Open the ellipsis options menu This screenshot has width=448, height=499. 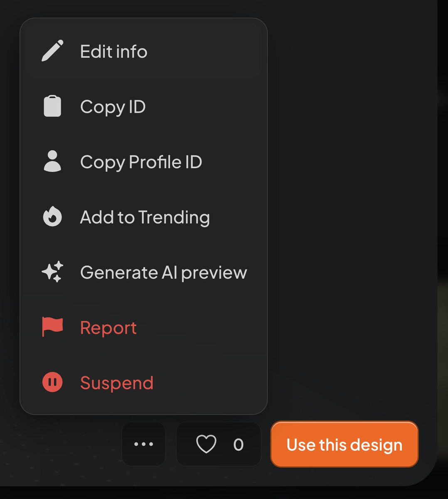coord(143,445)
